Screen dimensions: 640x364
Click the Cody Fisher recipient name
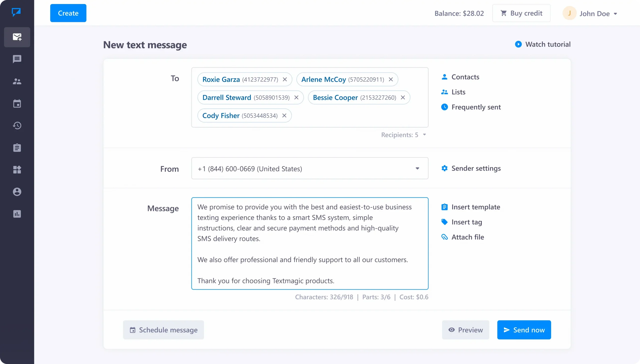click(x=221, y=115)
